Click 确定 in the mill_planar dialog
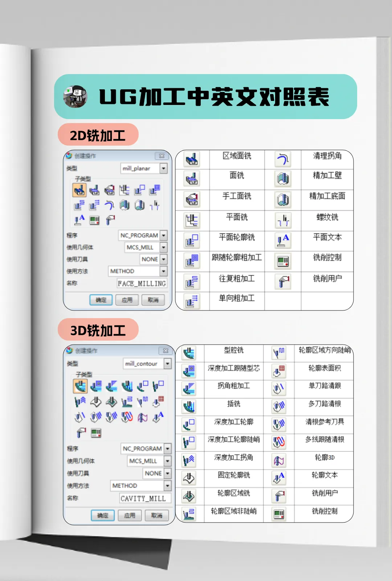This screenshot has height=581, width=392. (x=101, y=300)
